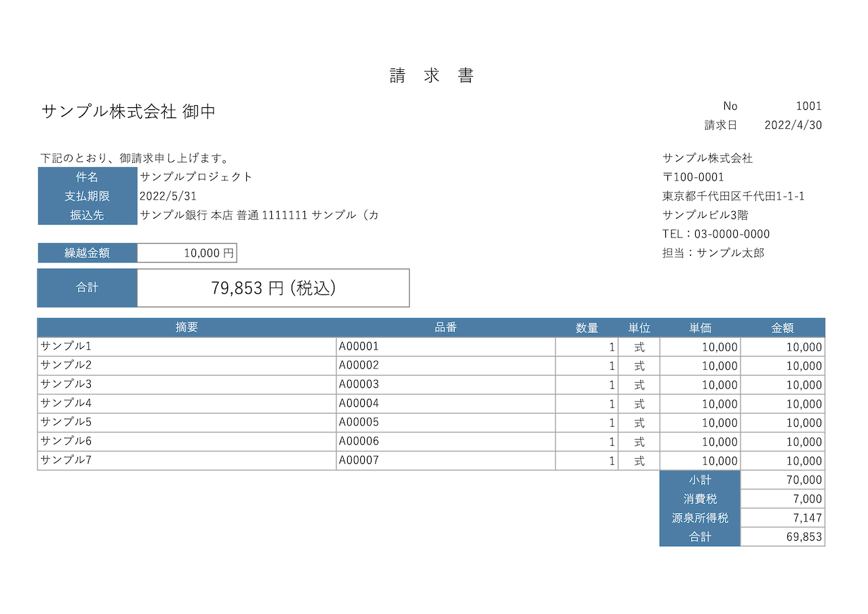Select the 繰越金額 amount 10,000 円
This screenshot has width=868, height=614.
pos(186,252)
